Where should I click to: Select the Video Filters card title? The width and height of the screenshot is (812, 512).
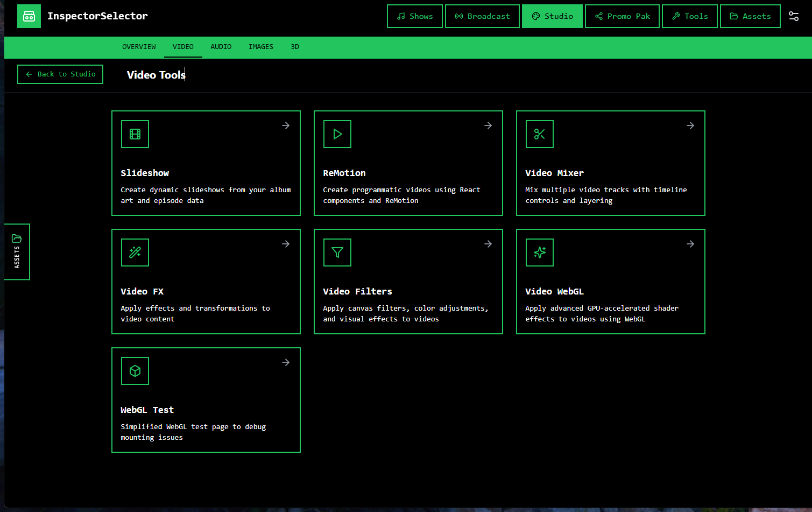tap(357, 291)
